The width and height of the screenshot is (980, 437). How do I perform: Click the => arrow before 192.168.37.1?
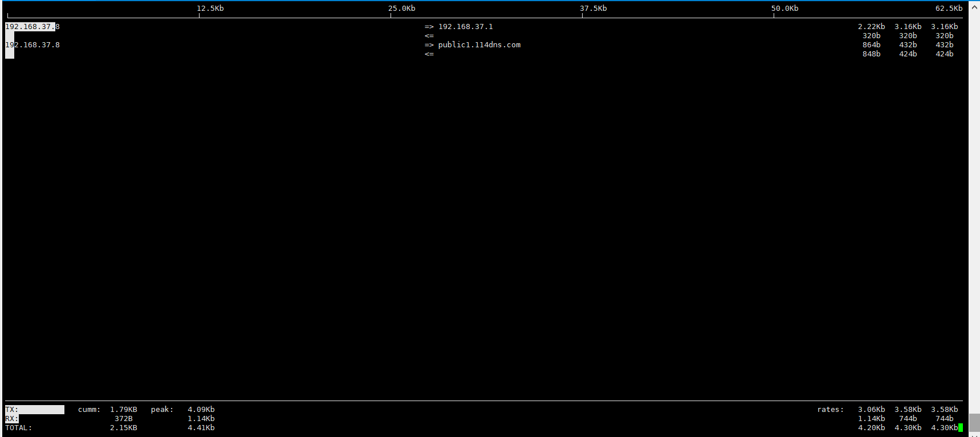pos(429,27)
